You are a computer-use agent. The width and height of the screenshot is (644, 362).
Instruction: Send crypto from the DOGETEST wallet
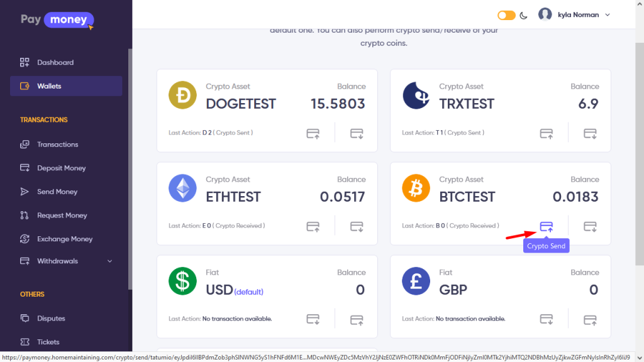coord(313,133)
